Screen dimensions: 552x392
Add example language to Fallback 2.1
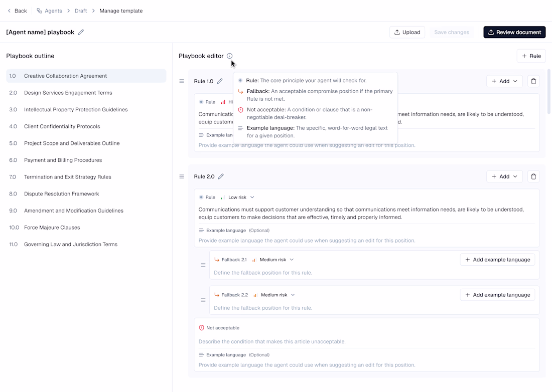pyautogui.click(x=497, y=260)
